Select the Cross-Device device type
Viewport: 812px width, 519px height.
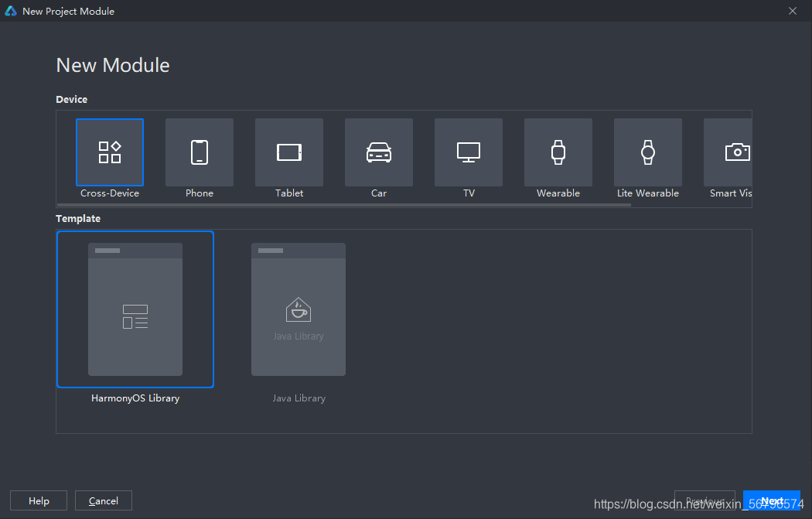coord(110,152)
